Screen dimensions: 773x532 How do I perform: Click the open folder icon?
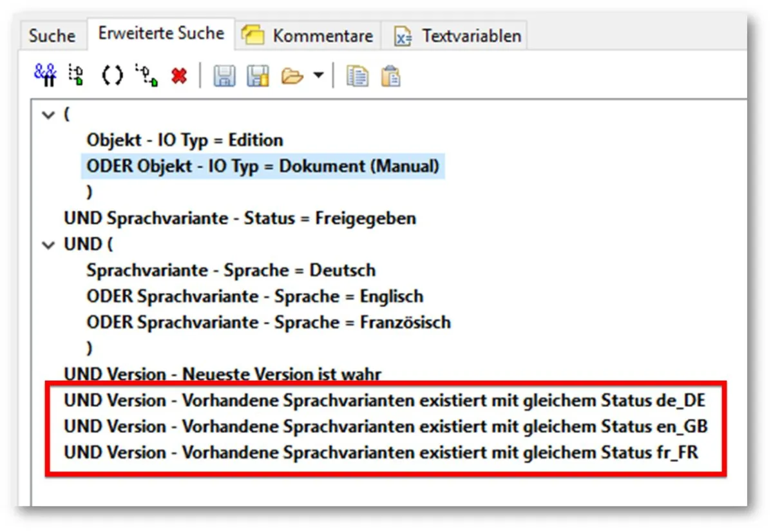tap(292, 77)
